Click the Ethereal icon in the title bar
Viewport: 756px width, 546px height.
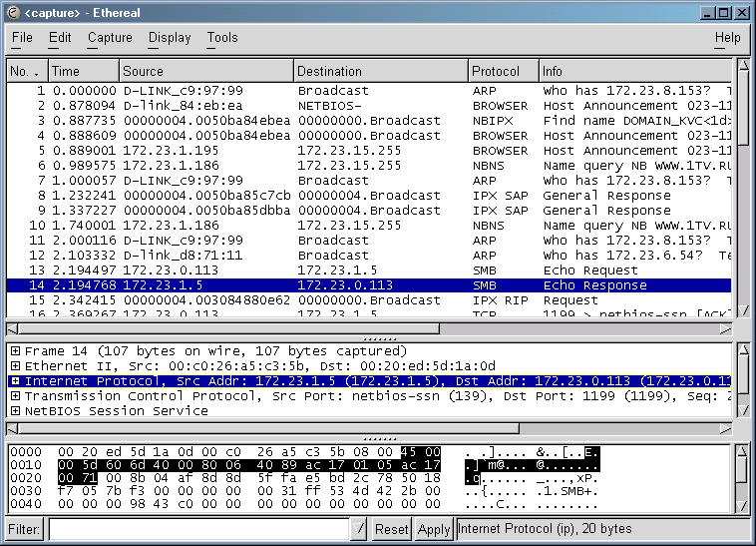pos(13,13)
